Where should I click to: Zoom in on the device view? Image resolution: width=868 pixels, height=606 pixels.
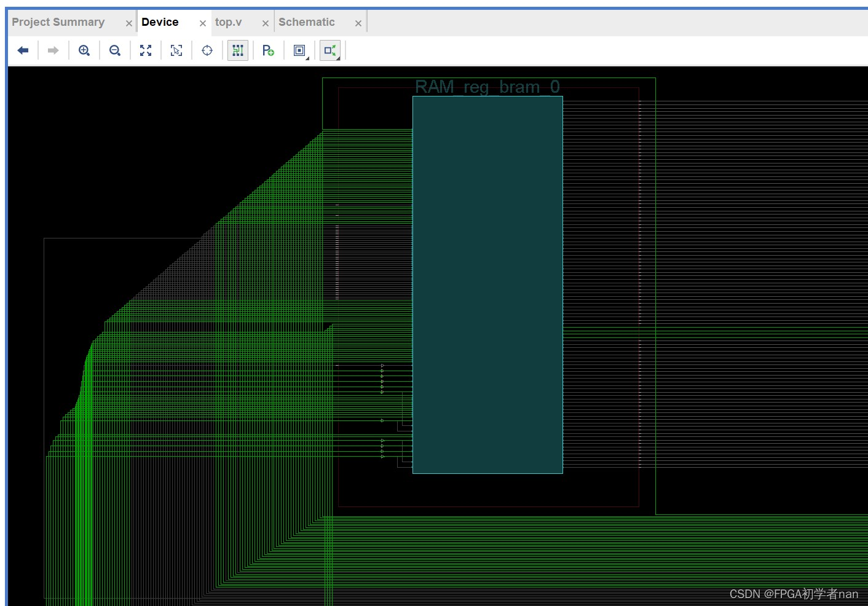(84, 50)
